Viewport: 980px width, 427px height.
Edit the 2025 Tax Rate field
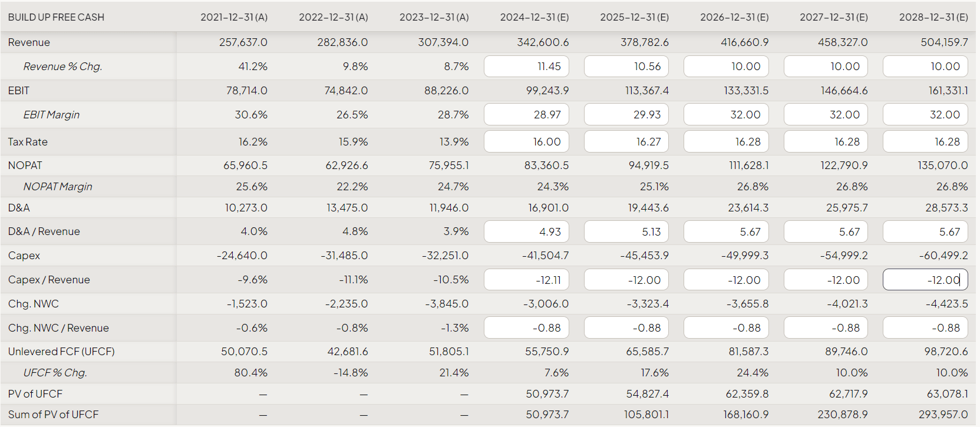click(x=626, y=142)
